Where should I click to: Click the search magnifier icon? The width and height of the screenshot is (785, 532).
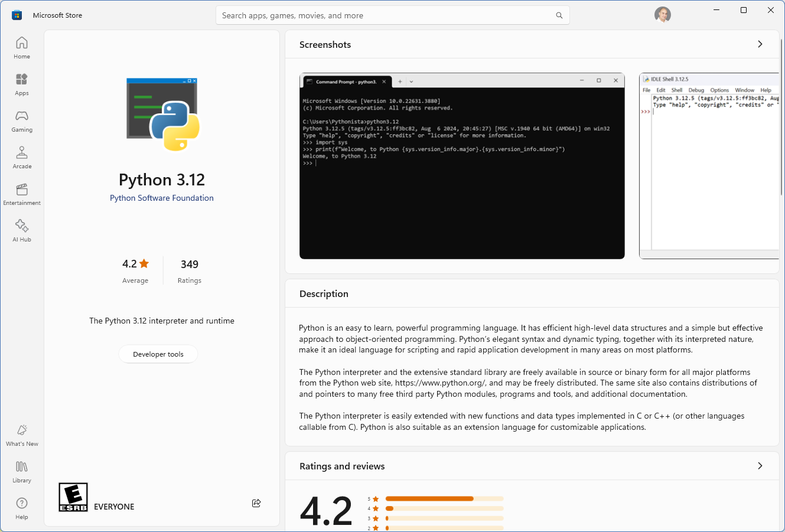(559, 15)
